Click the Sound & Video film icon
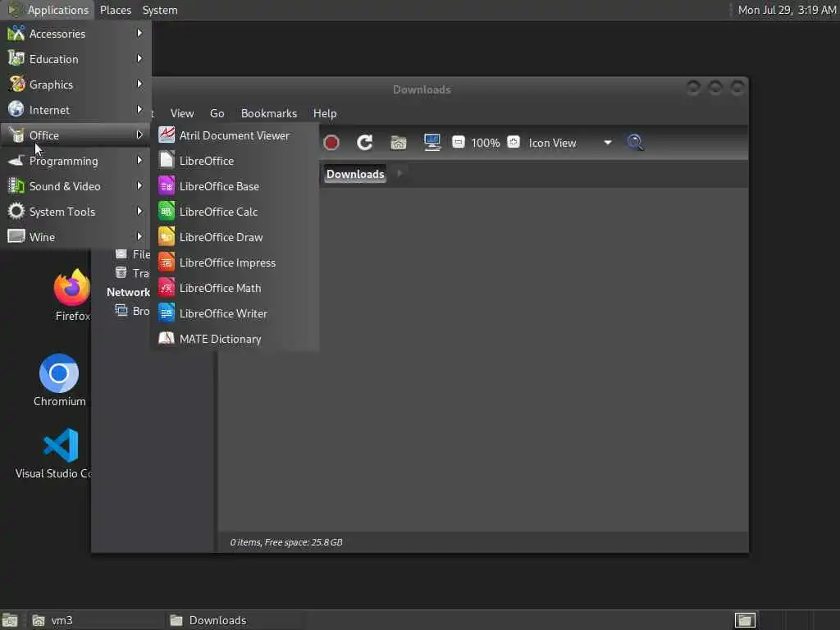 16,186
